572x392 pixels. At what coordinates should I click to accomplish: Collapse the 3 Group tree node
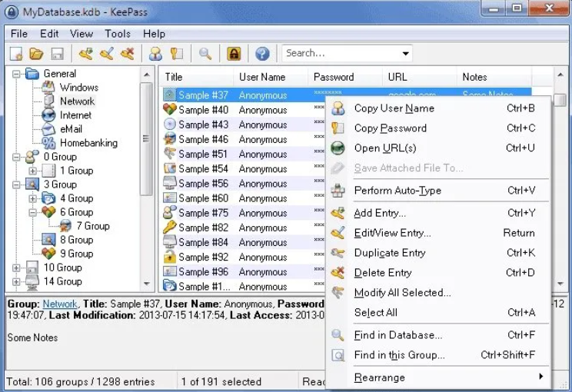(16, 184)
